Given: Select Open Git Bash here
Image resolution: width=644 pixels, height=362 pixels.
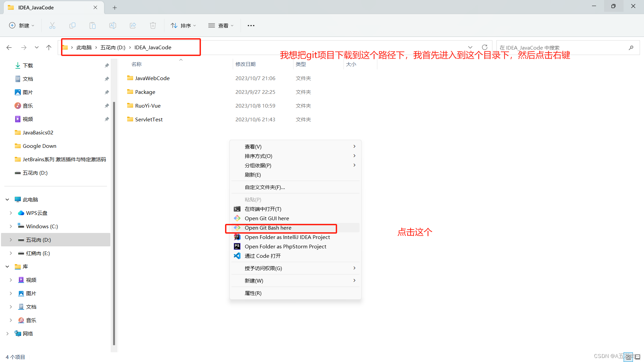Looking at the screenshot, I should pyautogui.click(x=295, y=228).
